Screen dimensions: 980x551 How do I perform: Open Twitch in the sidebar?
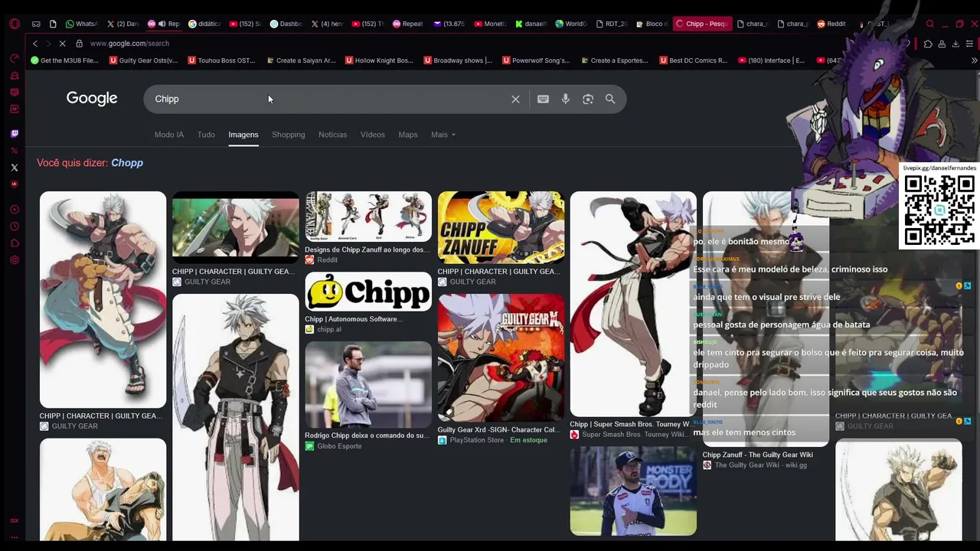15,134
